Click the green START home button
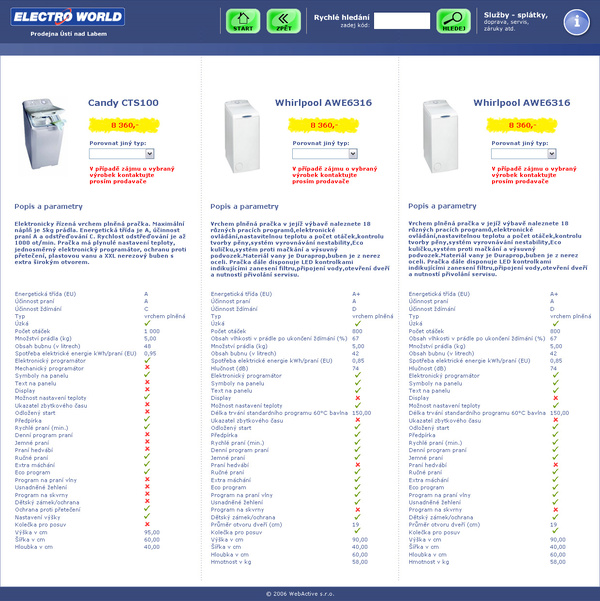The image size is (600, 601). tap(243, 21)
